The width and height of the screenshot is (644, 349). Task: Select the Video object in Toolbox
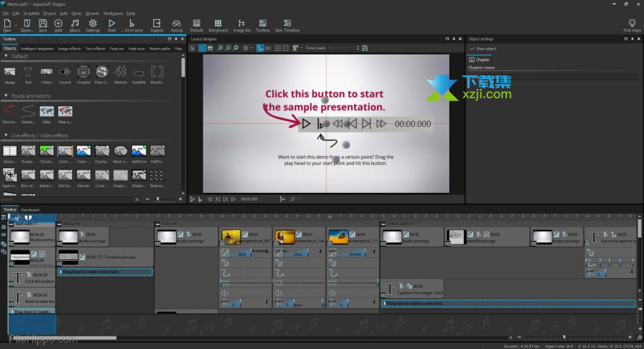click(47, 75)
